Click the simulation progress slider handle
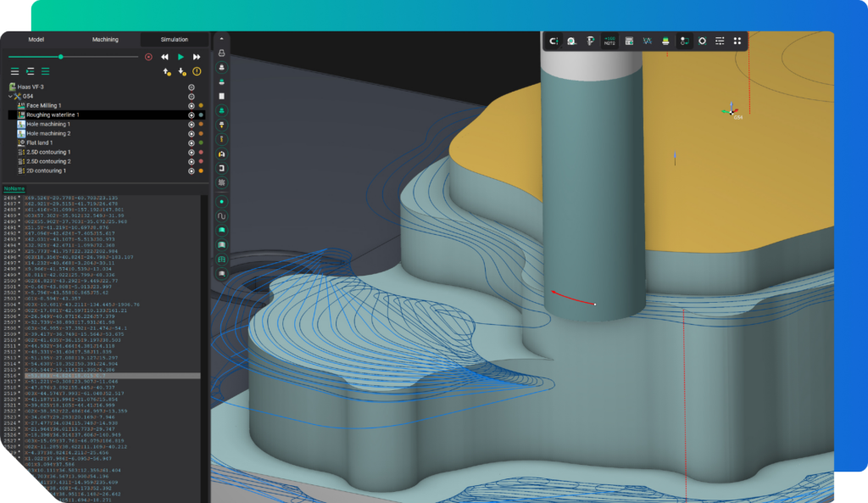 tap(61, 57)
